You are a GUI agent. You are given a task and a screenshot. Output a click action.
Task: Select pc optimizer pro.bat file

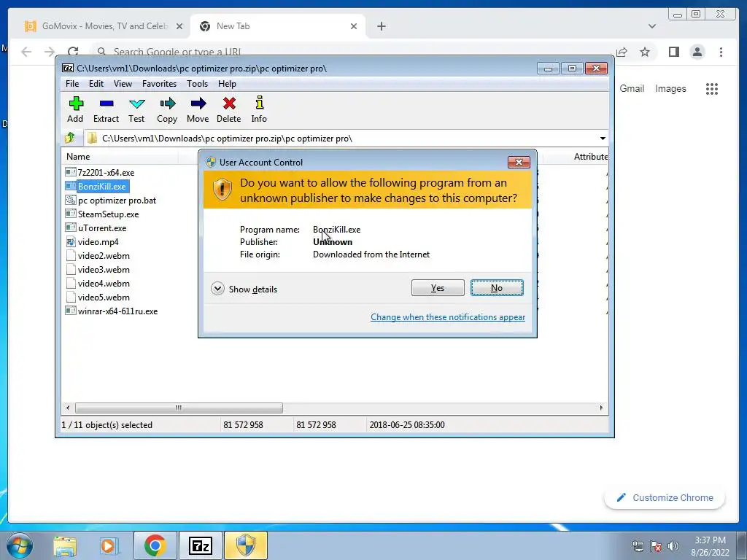tap(111, 201)
